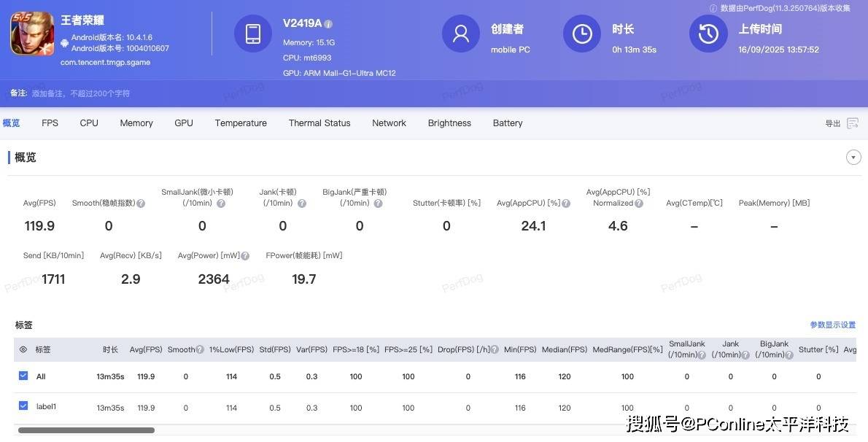The height and width of the screenshot is (442, 868).
Task: Open 参数显示设置 parameter display settings
Action: pos(832,325)
